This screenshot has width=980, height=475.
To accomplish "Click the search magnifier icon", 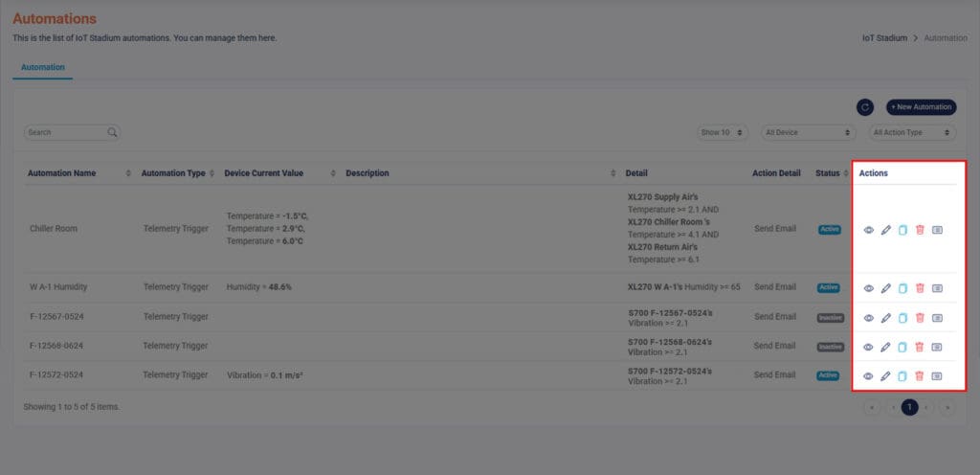I will (112, 132).
